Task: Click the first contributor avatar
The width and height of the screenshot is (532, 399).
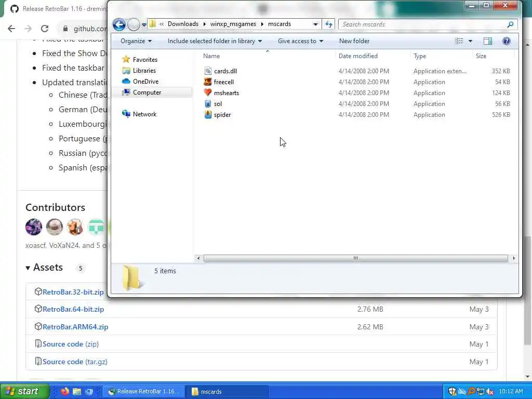Action: [34, 227]
